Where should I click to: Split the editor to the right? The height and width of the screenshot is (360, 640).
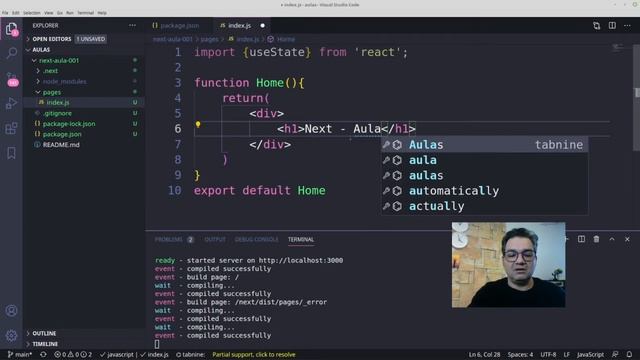(612, 25)
